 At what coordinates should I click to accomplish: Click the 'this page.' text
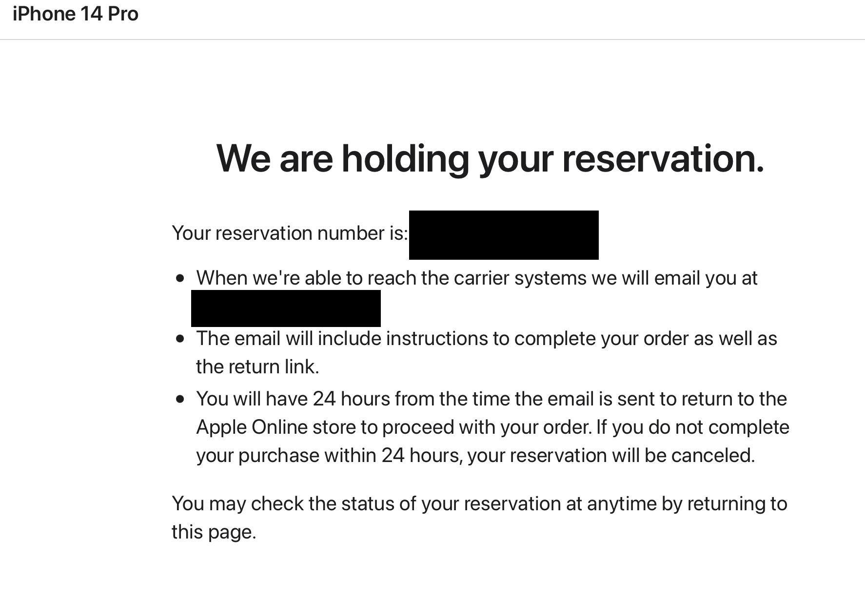[214, 532]
